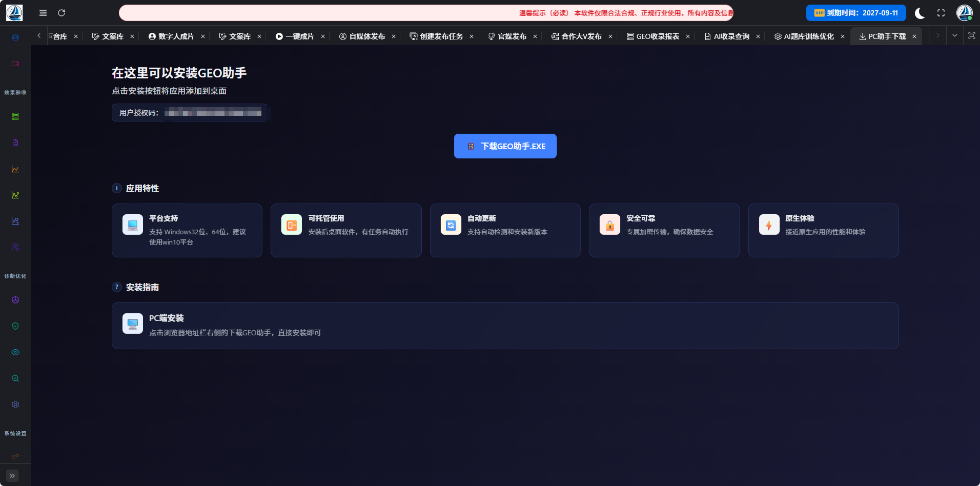This screenshot has width=980, height=486.
Task: Expand the sidebar with double-arrow button
Action: 12,475
